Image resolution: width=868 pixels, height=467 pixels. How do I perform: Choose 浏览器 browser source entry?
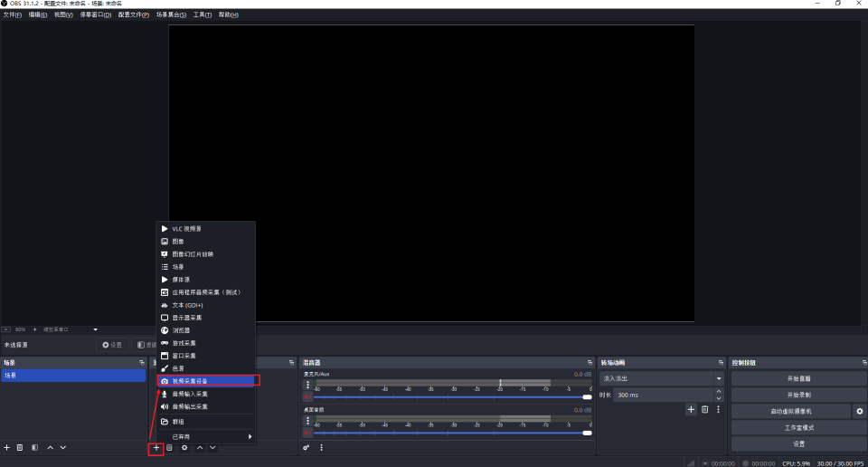tap(205, 330)
